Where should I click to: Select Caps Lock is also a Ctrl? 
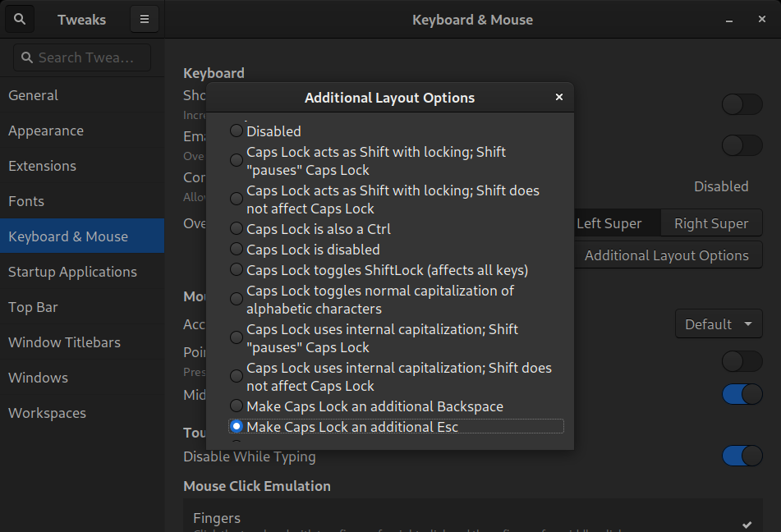pyautogui.click(x=237, y=229)
